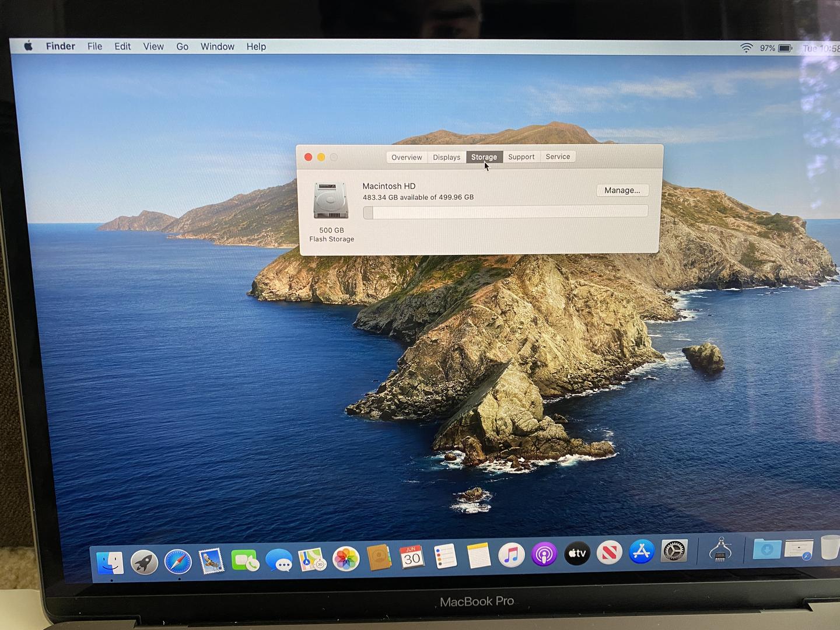Open the Trash in the Dock

pyautogui.click(x=830, y=547)
